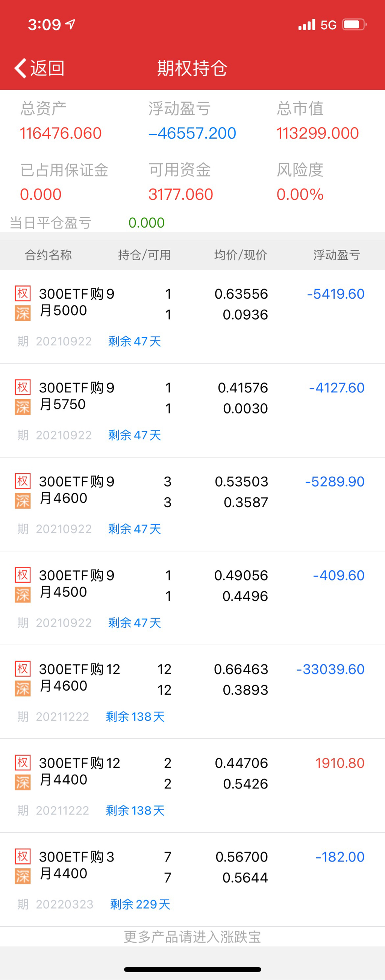Tap the 深 badge on 300ETF购9月5750
385x980 pixels.
click(23, 407)
